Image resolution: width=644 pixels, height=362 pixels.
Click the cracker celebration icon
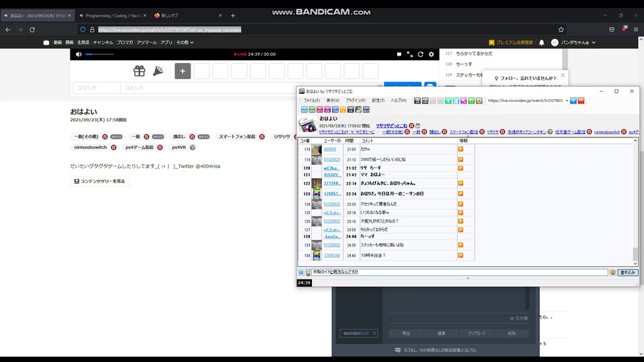pos(158,71)
